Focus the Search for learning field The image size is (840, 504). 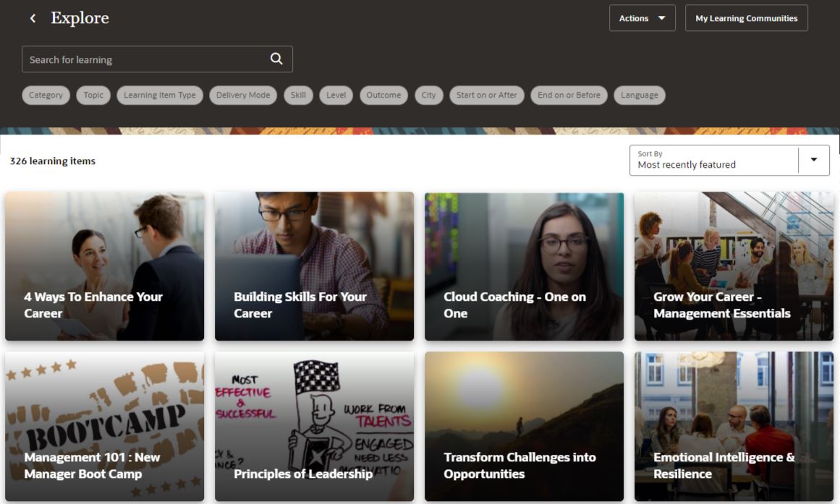pyautogui.click(x=157, y=59)
